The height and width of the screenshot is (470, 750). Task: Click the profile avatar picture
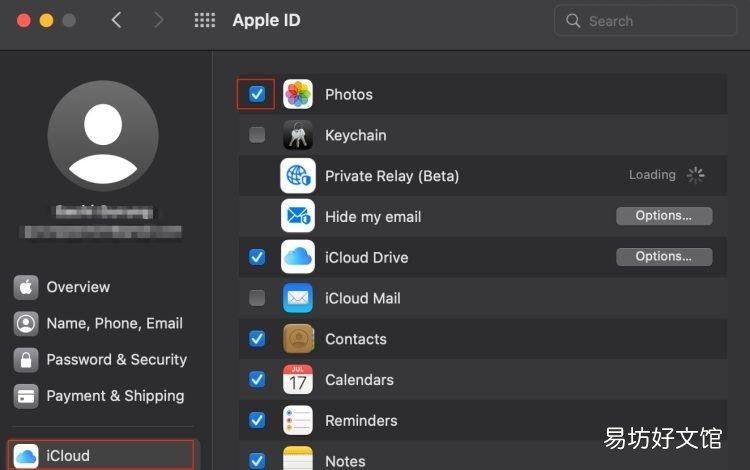103,136
